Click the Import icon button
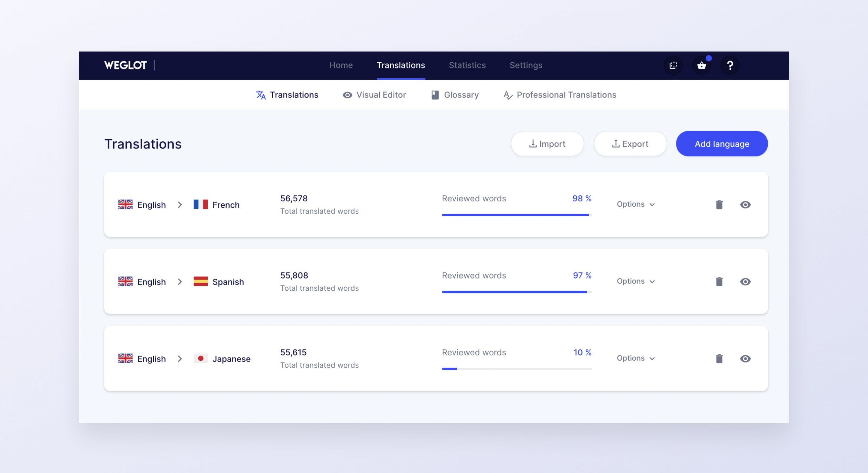868x473 pixels. (x=547, y=144)
